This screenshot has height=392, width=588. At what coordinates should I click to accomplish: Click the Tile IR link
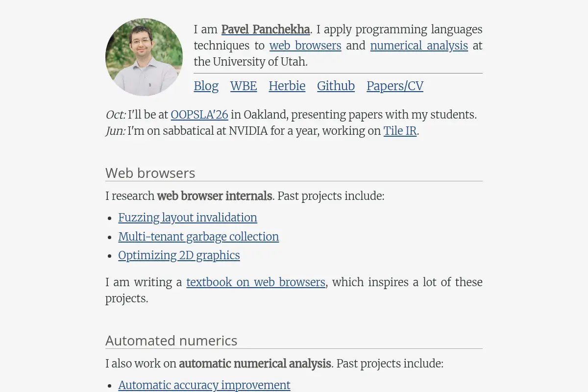(x=400, y=131)
